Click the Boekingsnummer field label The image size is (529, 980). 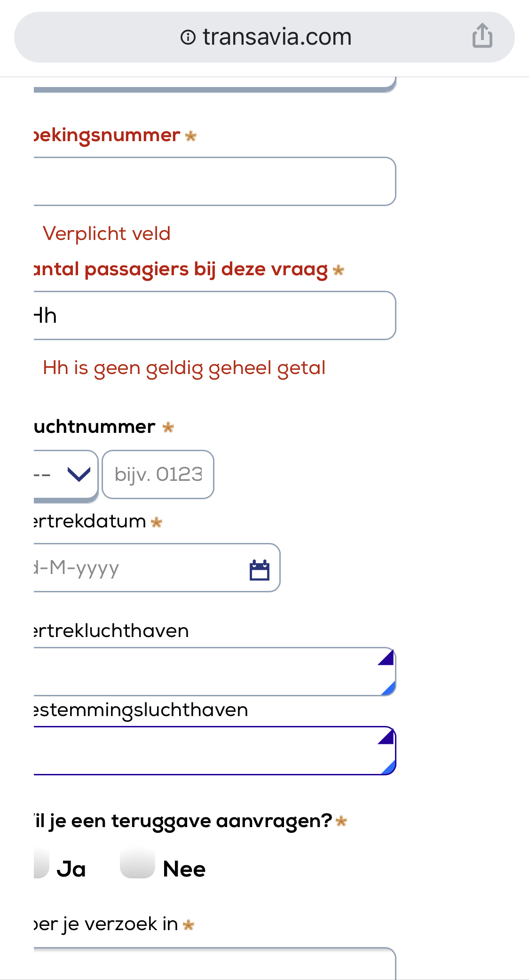tap(108, 135)
